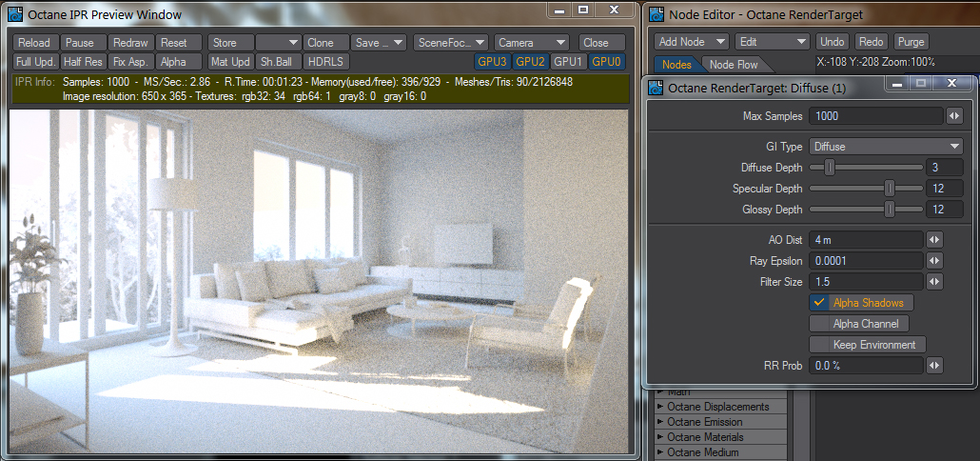Toggle the Sh.Ball preview
Screen dimensions: 980x461
click(x=279, y=62)
